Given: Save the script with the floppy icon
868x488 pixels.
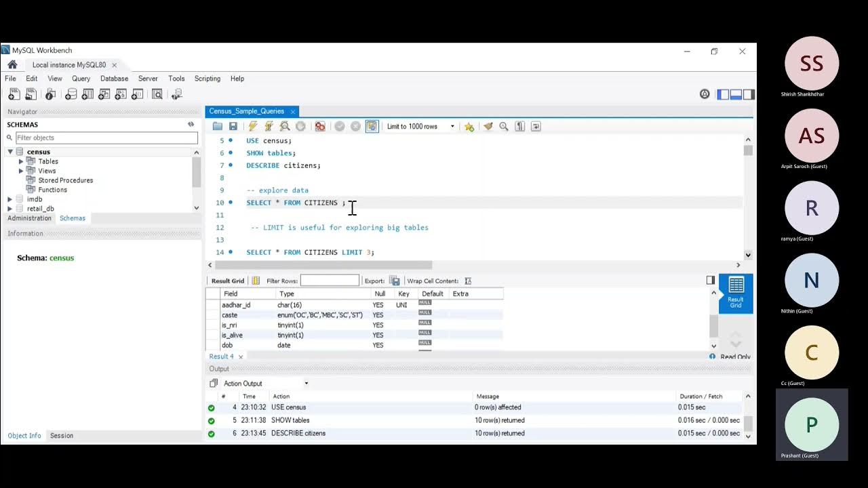Looking at the screenshot, I should 233,126.
